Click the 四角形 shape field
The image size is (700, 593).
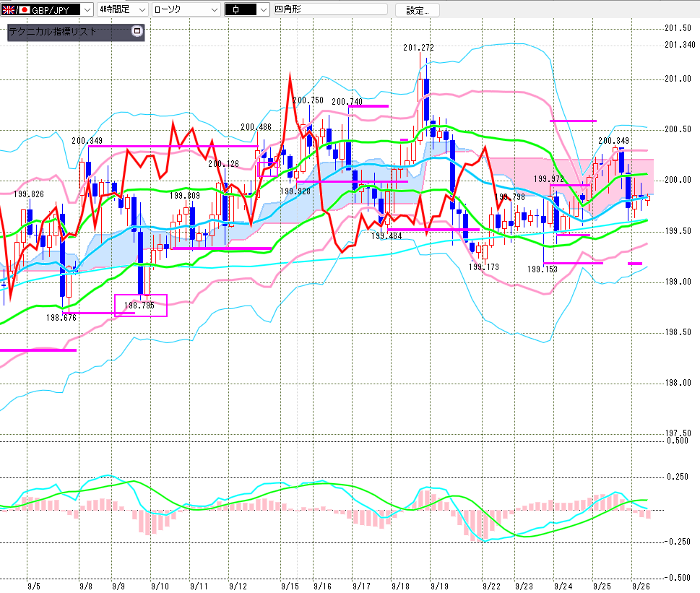[329, 10]
